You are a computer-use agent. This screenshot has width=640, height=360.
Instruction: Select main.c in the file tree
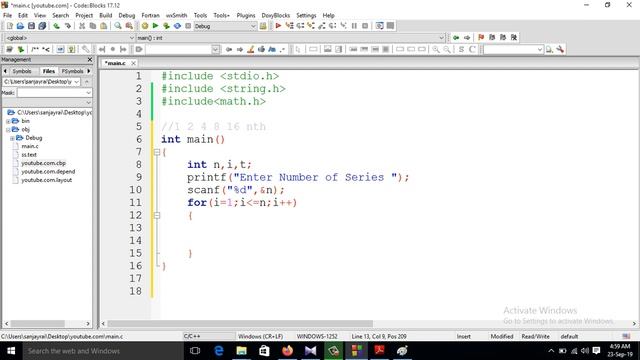click(30, 146)
